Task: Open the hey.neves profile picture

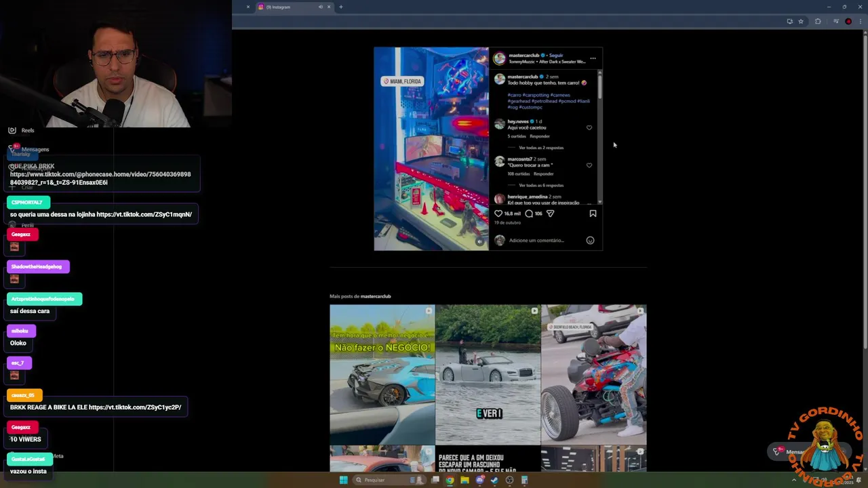Action: 500,124
